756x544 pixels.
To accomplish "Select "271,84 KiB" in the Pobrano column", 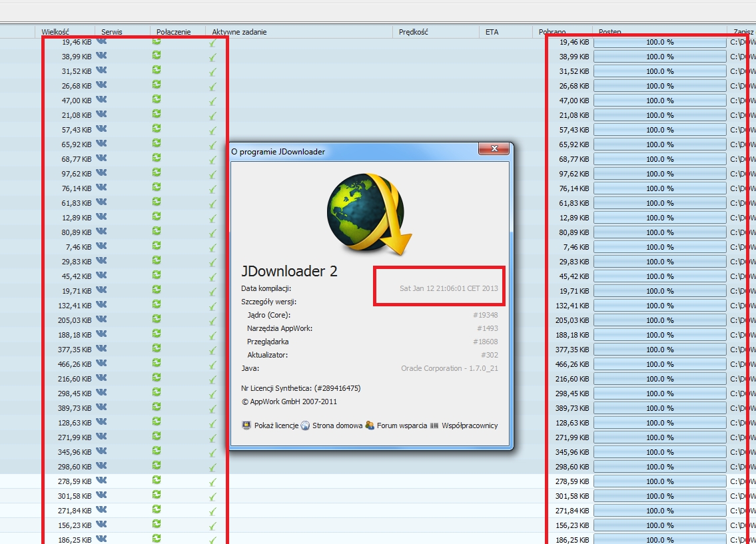I will (x=572, y=511).
